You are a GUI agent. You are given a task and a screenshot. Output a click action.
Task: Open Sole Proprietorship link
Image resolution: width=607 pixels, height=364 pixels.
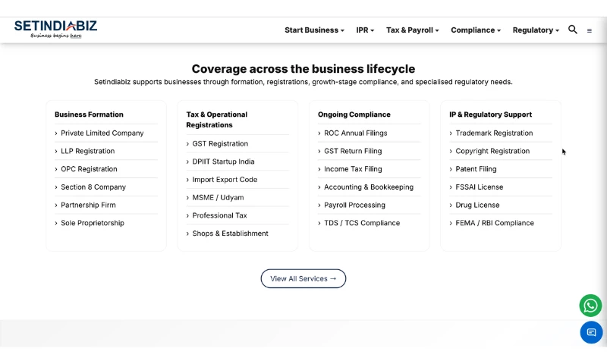pos(92,223)
